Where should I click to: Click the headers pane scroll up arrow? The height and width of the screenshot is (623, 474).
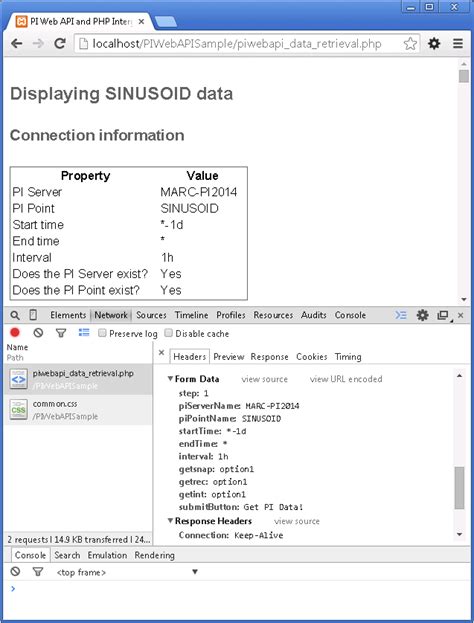click(459, 376)
